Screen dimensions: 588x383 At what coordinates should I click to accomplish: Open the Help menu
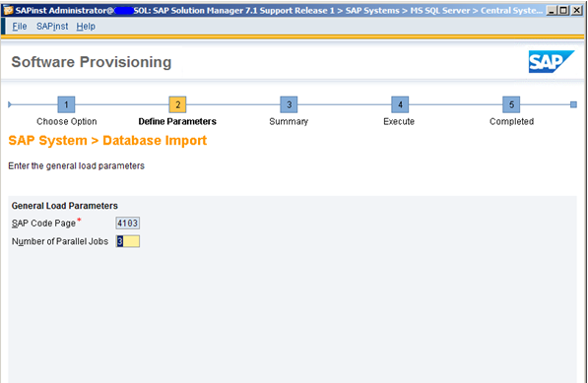coord(86,27)
